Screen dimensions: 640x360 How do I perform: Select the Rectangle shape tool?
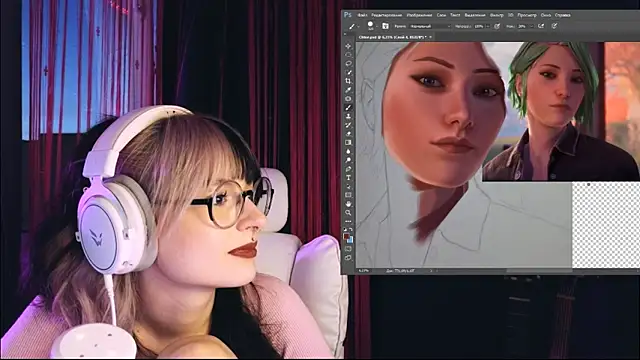[348, 195]
